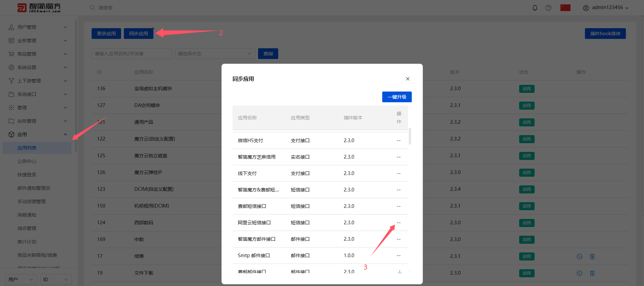Click the 线下支付 row in the dialog
This screenshot has width=644, height=286.
(320, 173)
